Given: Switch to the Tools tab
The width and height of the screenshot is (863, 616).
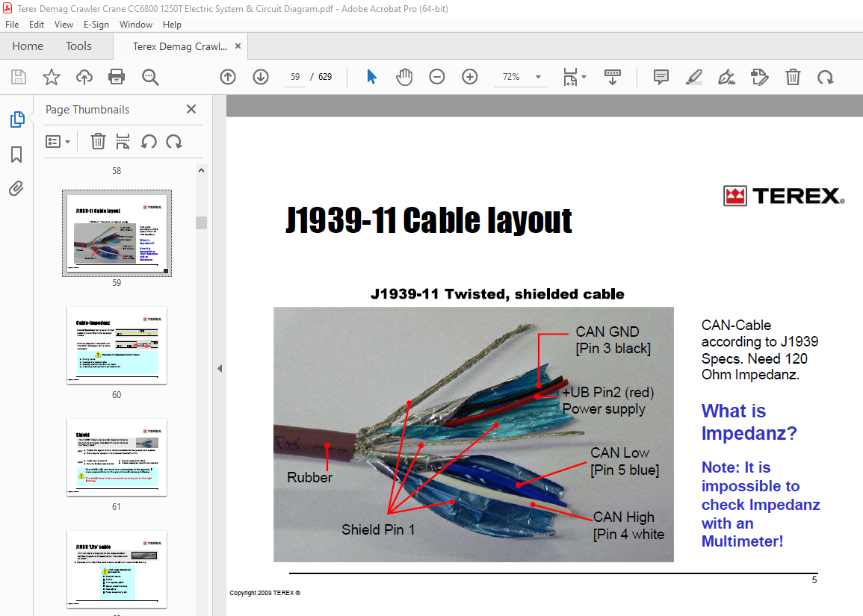Looking at the screenshot, I should click(78, 46).
